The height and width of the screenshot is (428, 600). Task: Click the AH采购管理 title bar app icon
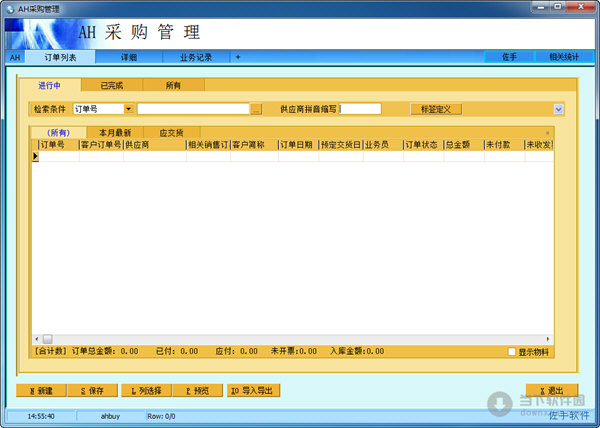[x=10, y=9]
